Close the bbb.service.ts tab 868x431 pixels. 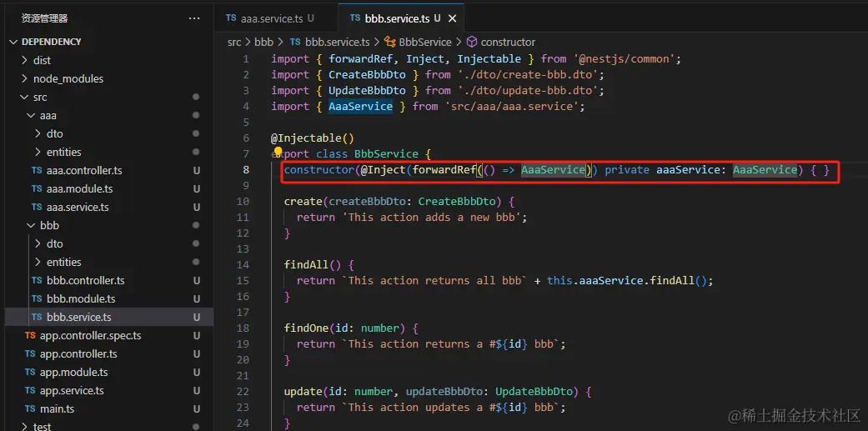coord(452,18)
